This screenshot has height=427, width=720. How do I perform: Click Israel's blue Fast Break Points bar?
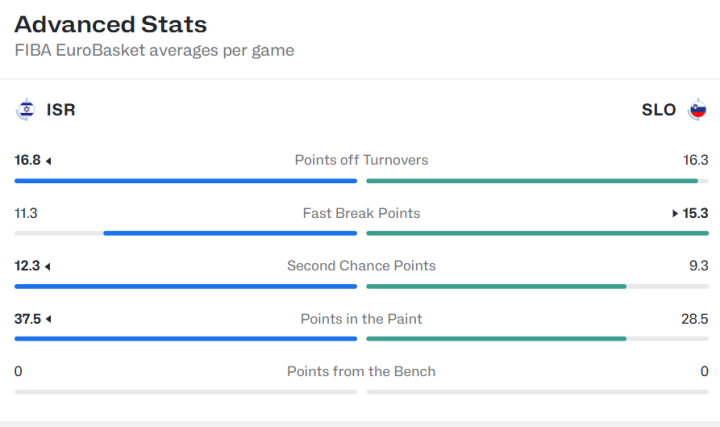(x=230, y=233)
